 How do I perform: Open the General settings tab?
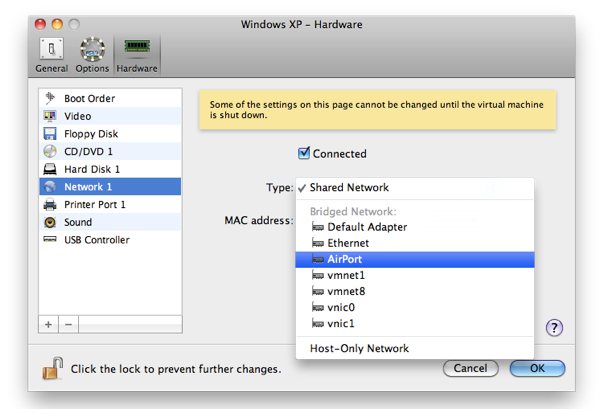[x=51, y=54]
